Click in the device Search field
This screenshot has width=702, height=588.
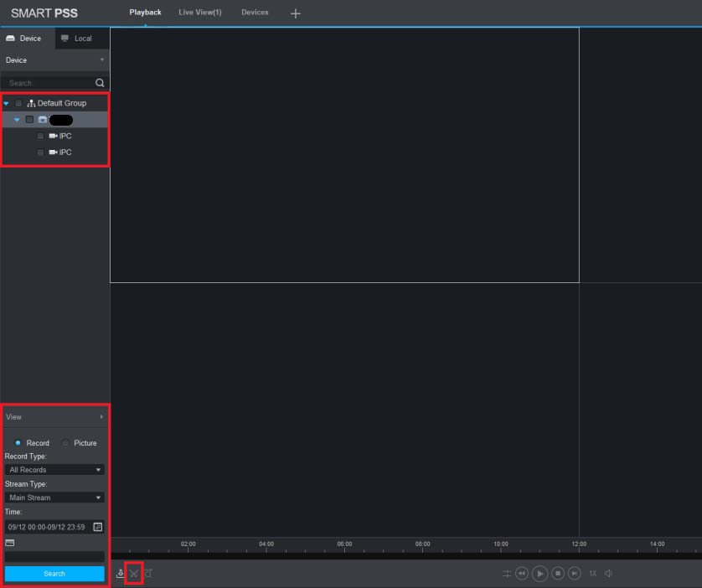(x=49, y=83)
